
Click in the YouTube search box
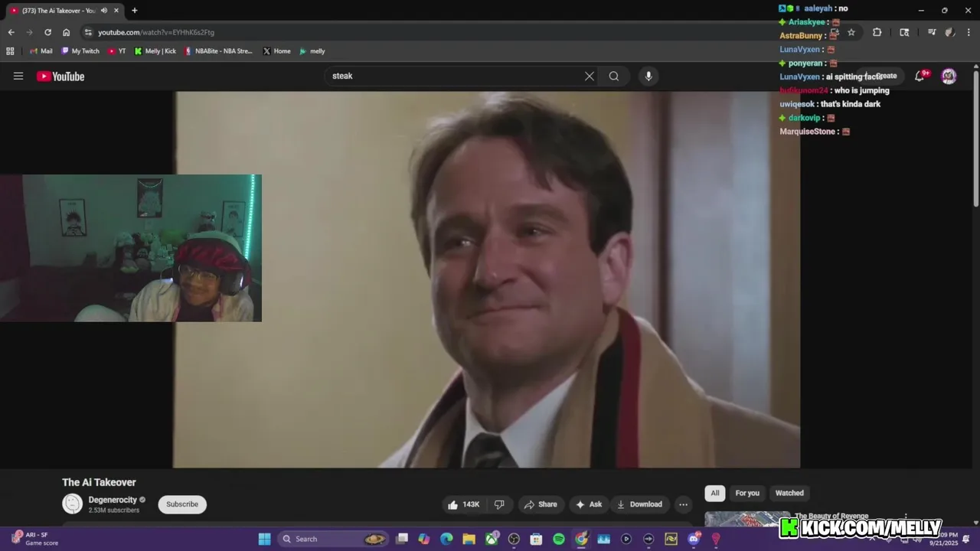click(456, 76)
